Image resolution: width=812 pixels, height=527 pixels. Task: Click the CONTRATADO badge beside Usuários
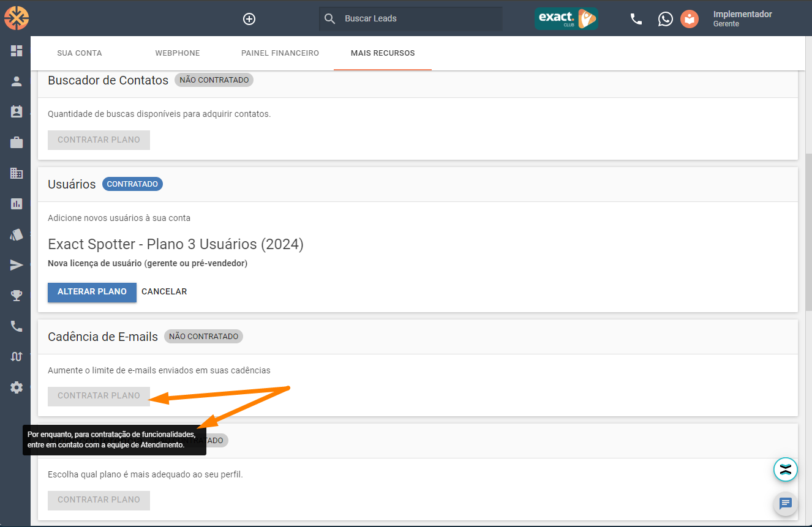tap(132, 184)
